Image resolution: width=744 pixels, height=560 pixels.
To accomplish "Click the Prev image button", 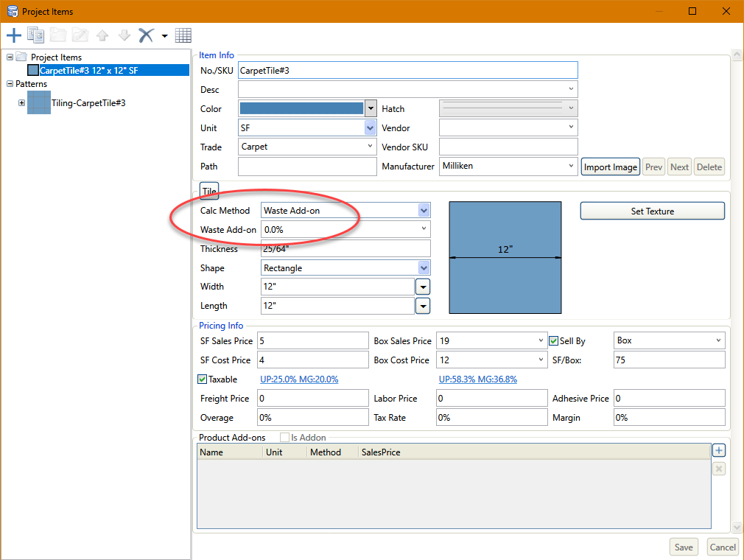I will point(653,167).
